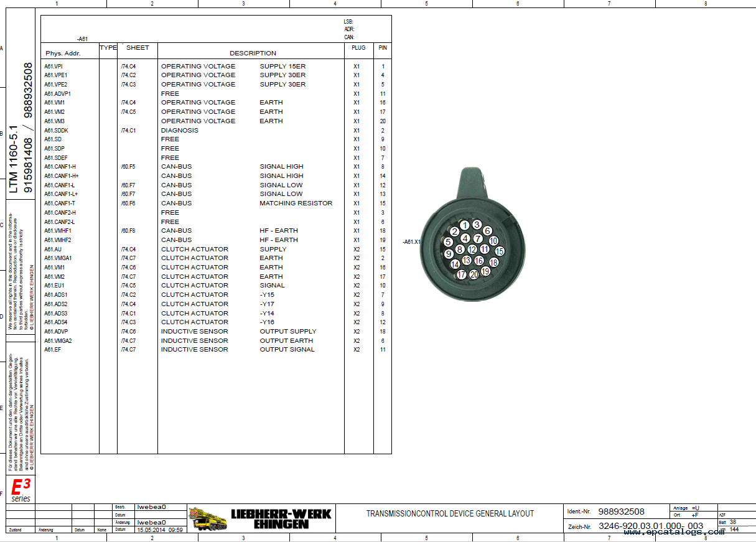Click the DESCRIPTION column header
This screenshot has height=542, width=756.
253,54
